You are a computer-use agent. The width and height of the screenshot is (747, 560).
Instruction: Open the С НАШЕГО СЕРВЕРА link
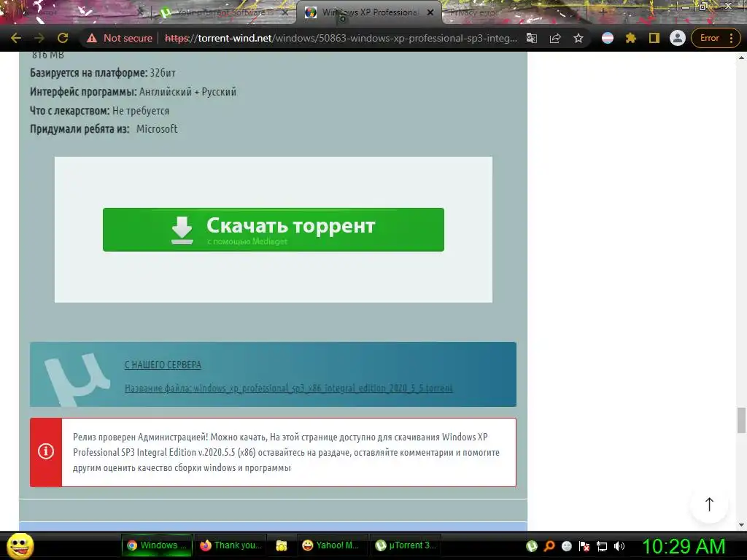pos(163,365)
